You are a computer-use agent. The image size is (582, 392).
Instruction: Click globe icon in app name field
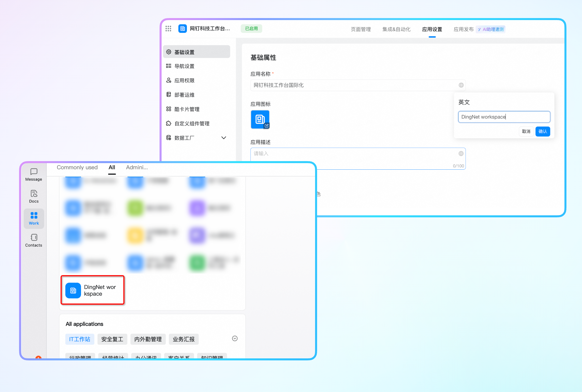coord(461,85)
